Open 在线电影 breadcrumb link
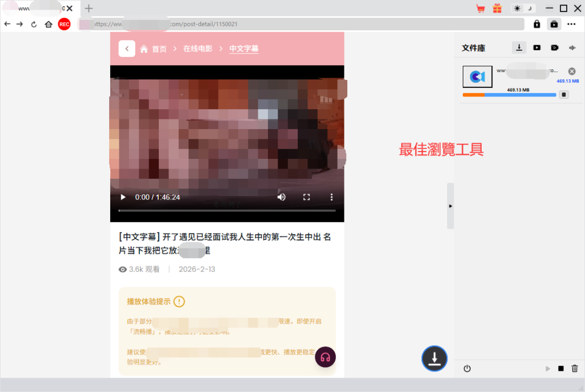585x392 pixels. click(198, 49)
